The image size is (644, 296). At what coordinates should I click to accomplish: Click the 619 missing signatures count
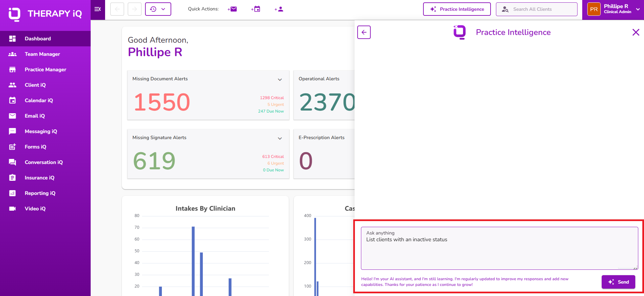click(154, 161)
